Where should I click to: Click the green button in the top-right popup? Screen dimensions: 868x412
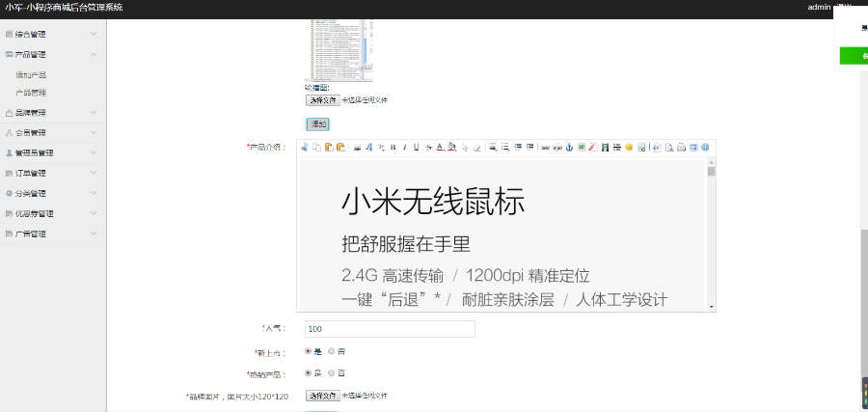[854, 56]
